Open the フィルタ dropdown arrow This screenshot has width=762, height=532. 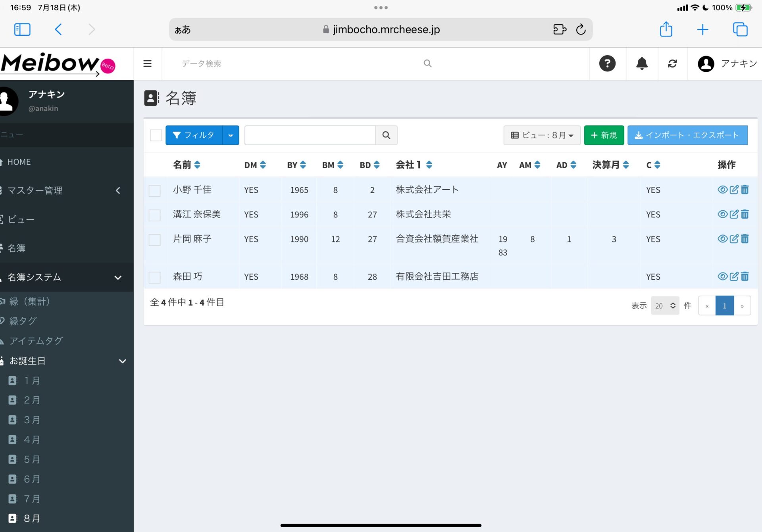(231, 135)
